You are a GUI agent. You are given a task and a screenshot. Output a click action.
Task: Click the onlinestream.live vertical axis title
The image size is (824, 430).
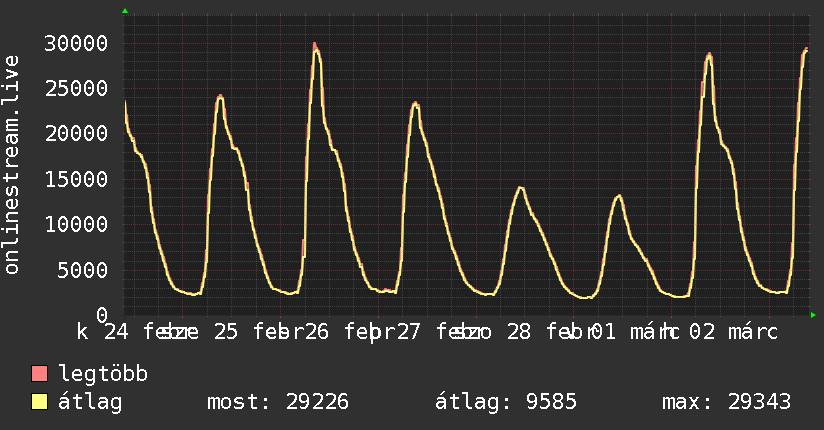11,165
